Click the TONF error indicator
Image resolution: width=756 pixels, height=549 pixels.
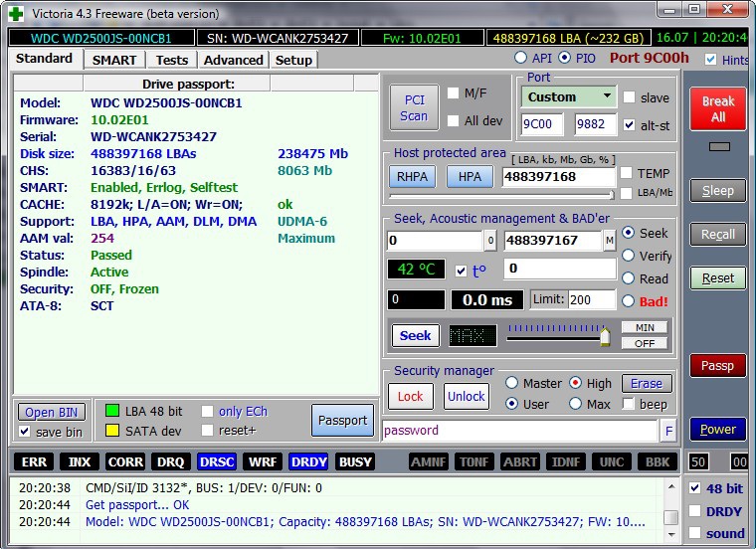click(474, 461)
